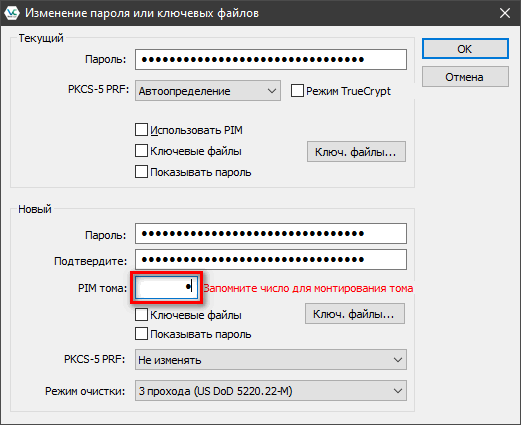Enable current "Ключевые файлы" checkbox
521x425 pixels.
click(x=141, y=151)
